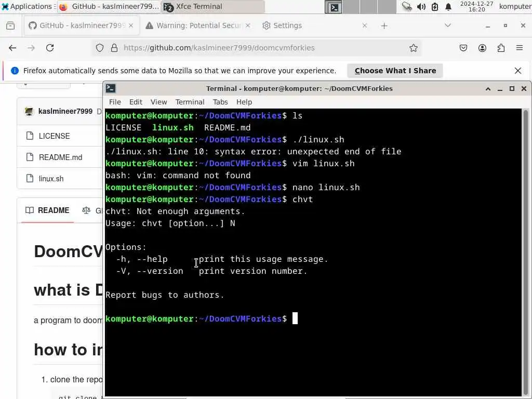Switch to the GitHub - kaslmineer7999 tab

tap(82, 25)
